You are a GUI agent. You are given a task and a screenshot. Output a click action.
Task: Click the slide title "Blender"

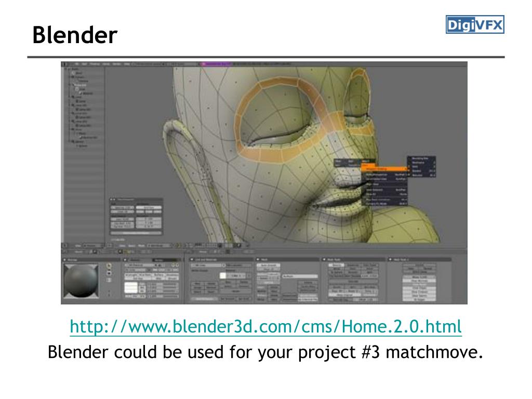click(x=75, y=35)
